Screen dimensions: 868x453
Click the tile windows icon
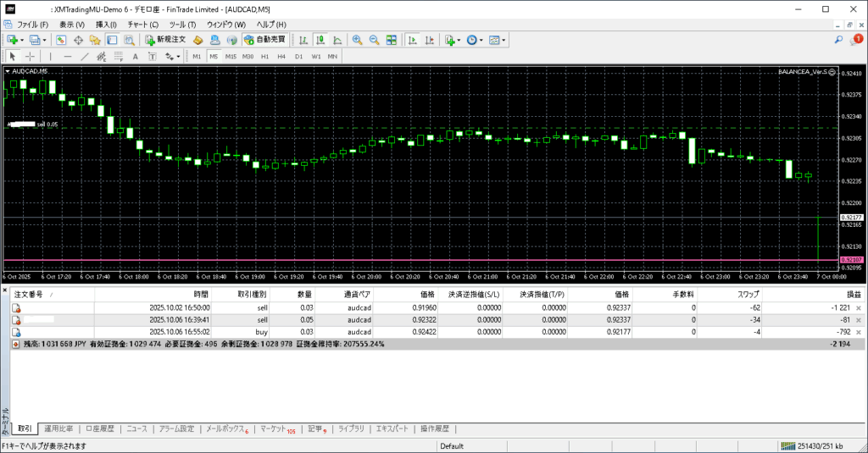coord(392,40)
